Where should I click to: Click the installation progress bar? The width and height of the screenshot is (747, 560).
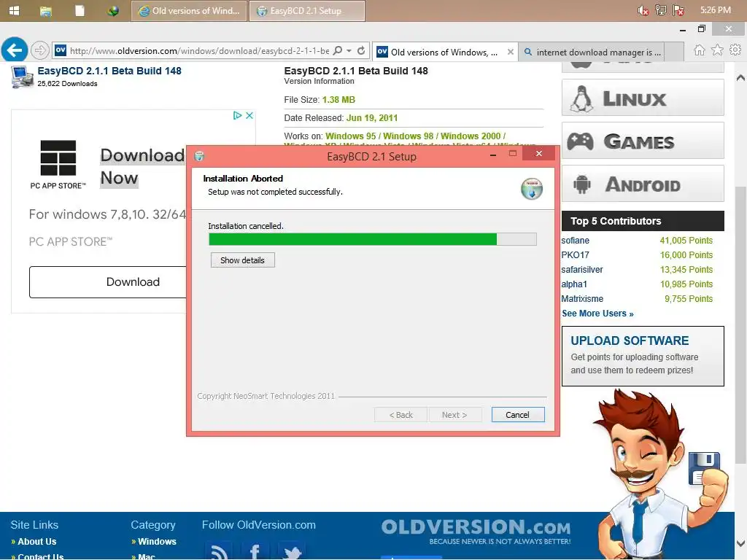(x=373, y=239)
